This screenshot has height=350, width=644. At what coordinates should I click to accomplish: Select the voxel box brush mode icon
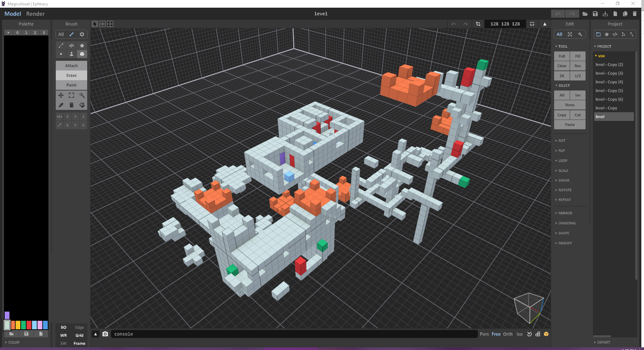tap(82, 54)
